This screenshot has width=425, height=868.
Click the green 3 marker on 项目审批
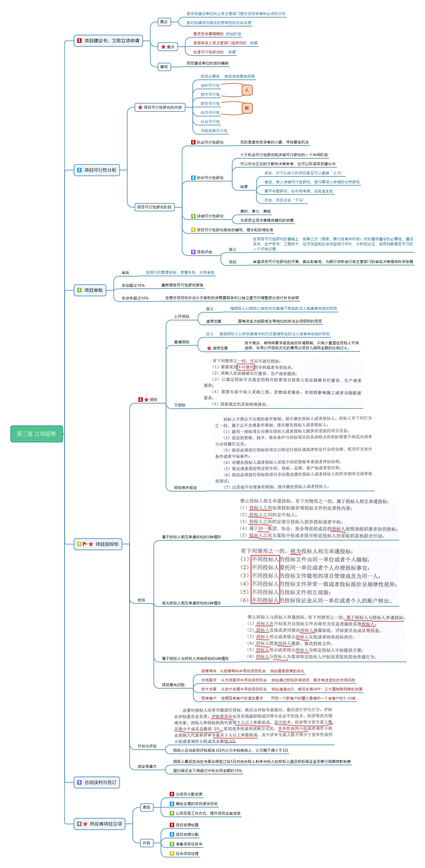pyautogui.click(x=79, y=290)
